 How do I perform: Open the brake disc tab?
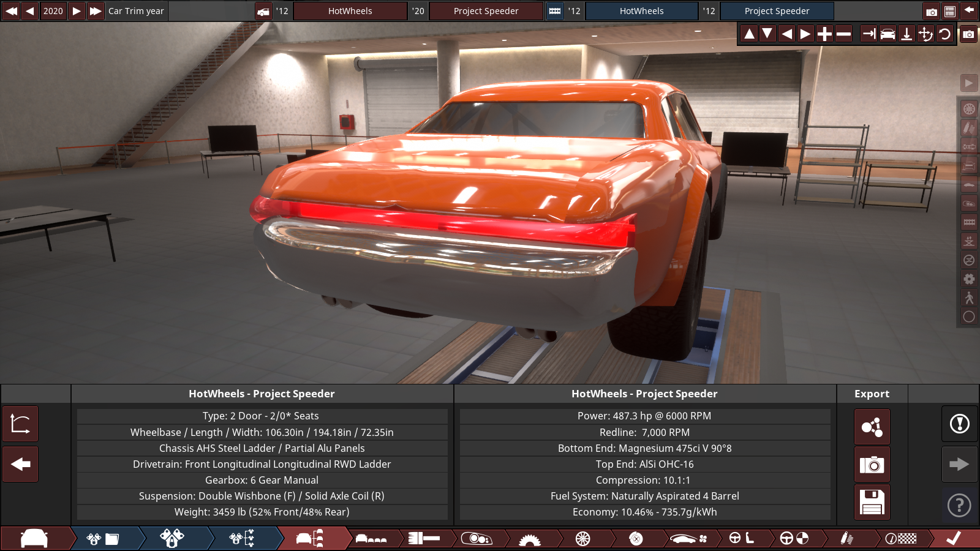tap(636, 538)
